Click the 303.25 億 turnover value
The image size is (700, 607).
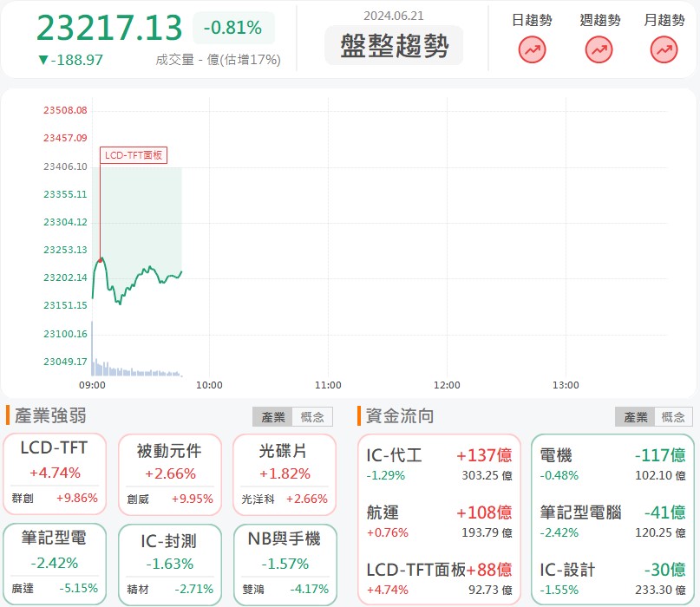(x=487, y=475)
